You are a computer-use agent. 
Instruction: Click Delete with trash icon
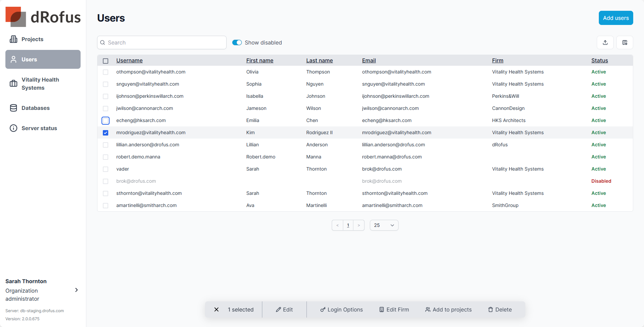pyautogui.click(x=500, y=309)
